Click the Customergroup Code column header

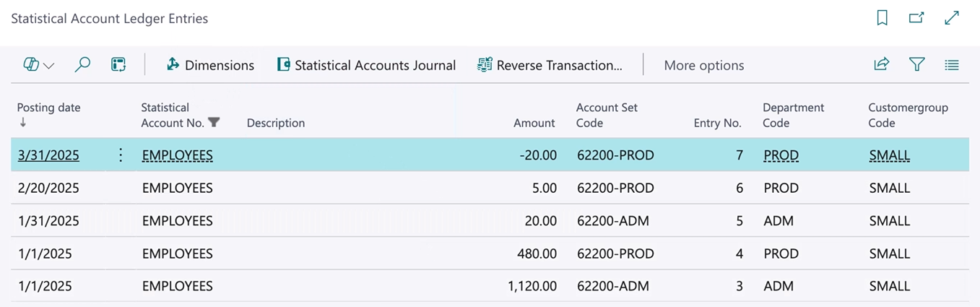tap(908, 115)
